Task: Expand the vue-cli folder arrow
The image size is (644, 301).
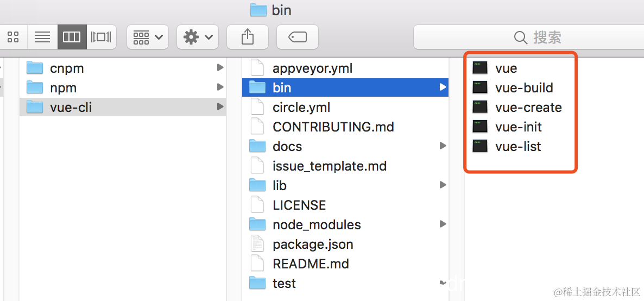Action: coord(220,107)
